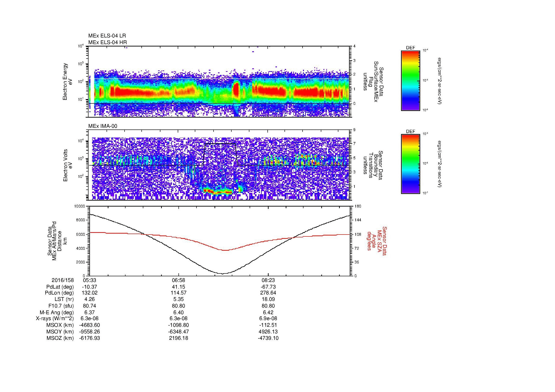Select the F10.7 (sfu) row label
The height and width of the screenshot is (392, 555).
(x=61, y=306)
